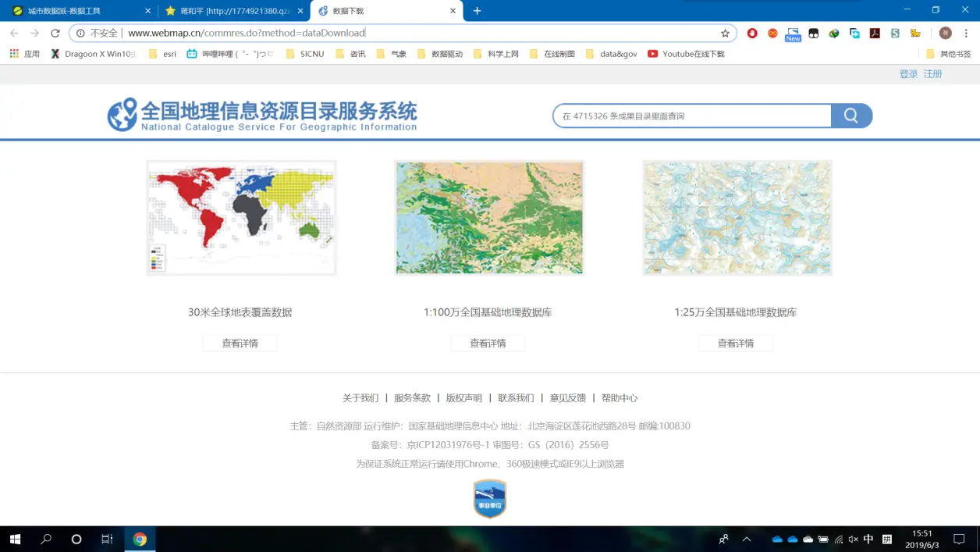Open the 哔哩哔哩 bookmark

(x=231, y=54)
